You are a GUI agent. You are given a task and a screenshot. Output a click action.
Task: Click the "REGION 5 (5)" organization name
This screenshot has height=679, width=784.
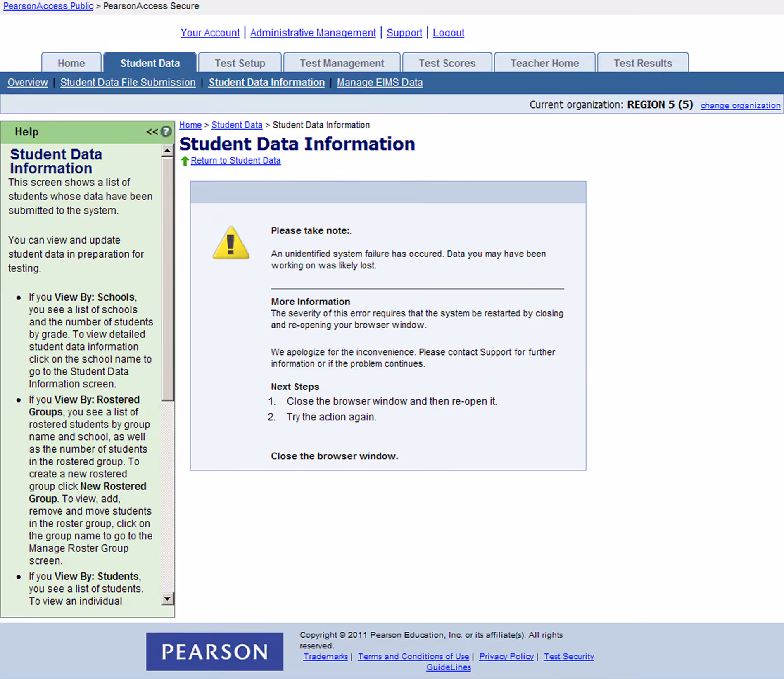pos(660,104)
